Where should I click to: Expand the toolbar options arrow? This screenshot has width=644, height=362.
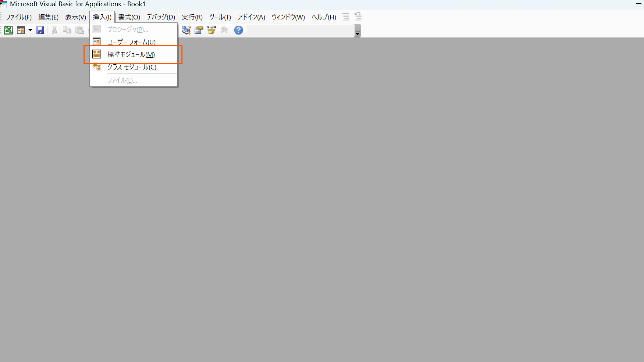tap(357, 31)
